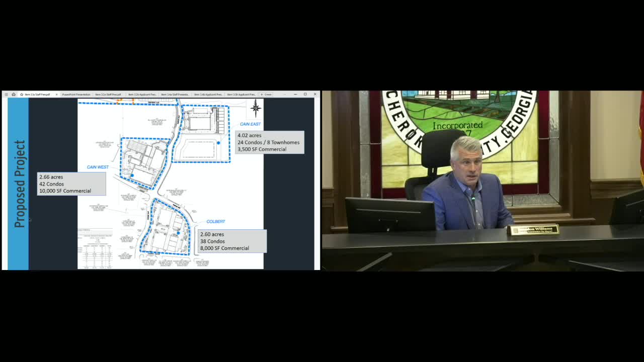Open the hamburger menu in the PDF viewer

coord(6,94)
